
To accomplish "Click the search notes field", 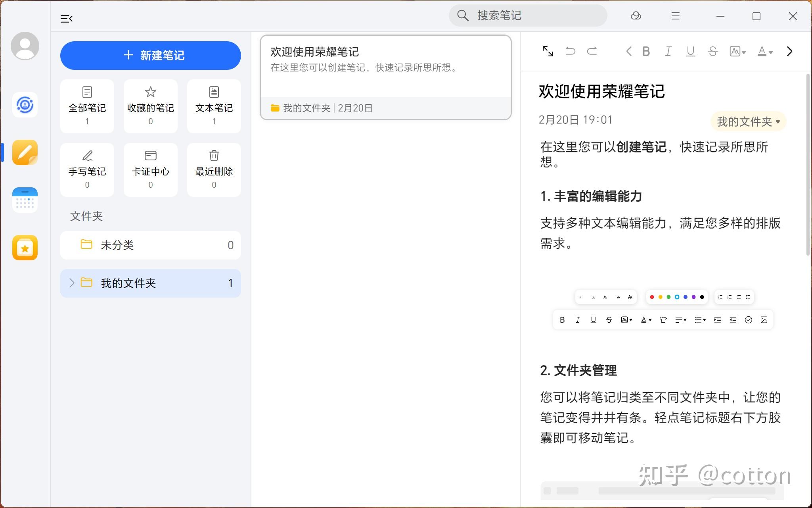I will (x=528, y=15).
